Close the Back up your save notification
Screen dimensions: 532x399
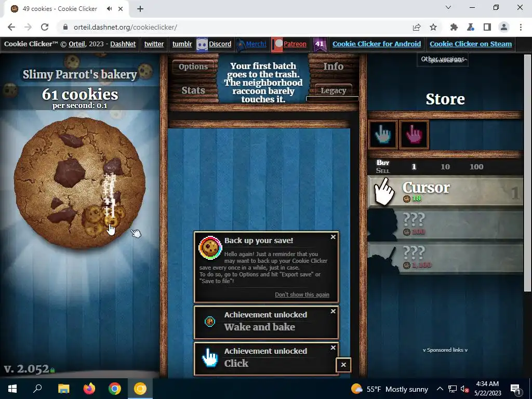(333, 237)
